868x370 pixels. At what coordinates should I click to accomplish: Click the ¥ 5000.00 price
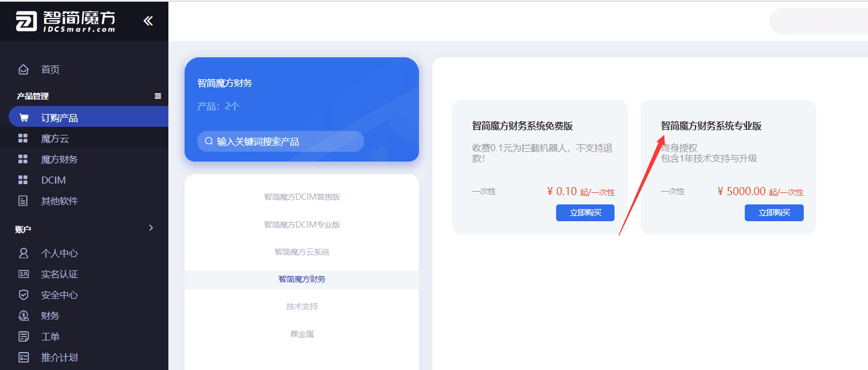[x=741, y=192]
